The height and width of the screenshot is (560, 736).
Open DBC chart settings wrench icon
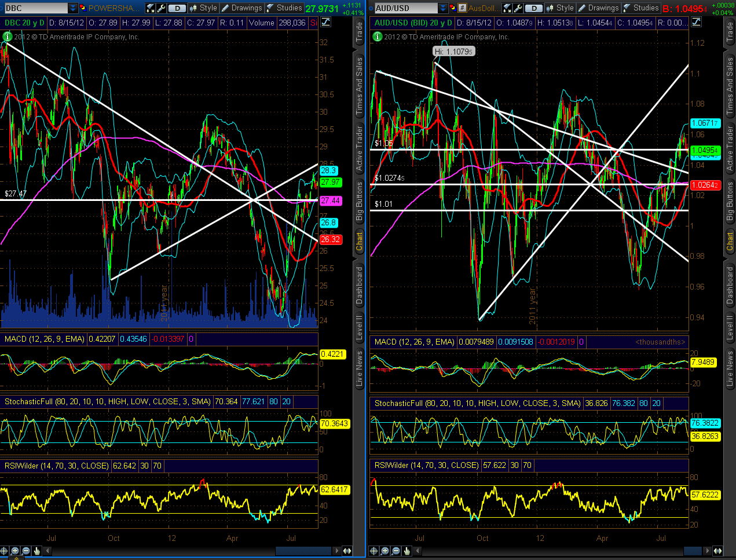click(161, 8)
